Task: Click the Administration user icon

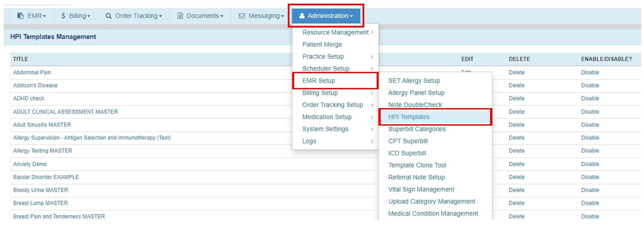Action: [x=302, y=16]
